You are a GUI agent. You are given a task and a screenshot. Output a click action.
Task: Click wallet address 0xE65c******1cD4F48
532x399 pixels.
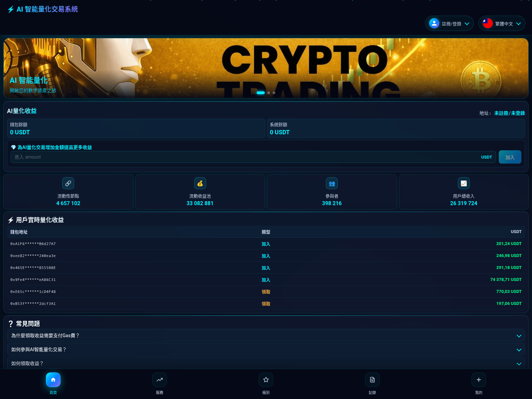click(33, 292)
